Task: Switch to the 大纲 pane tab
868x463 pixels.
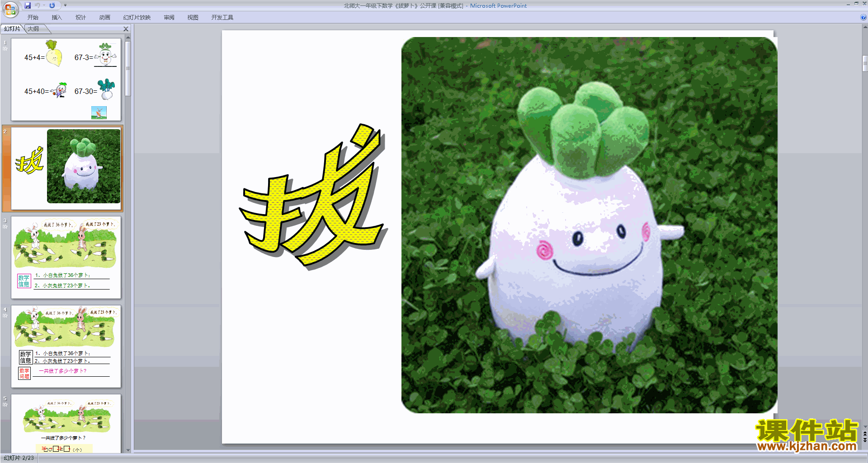Action: point(34,29)
